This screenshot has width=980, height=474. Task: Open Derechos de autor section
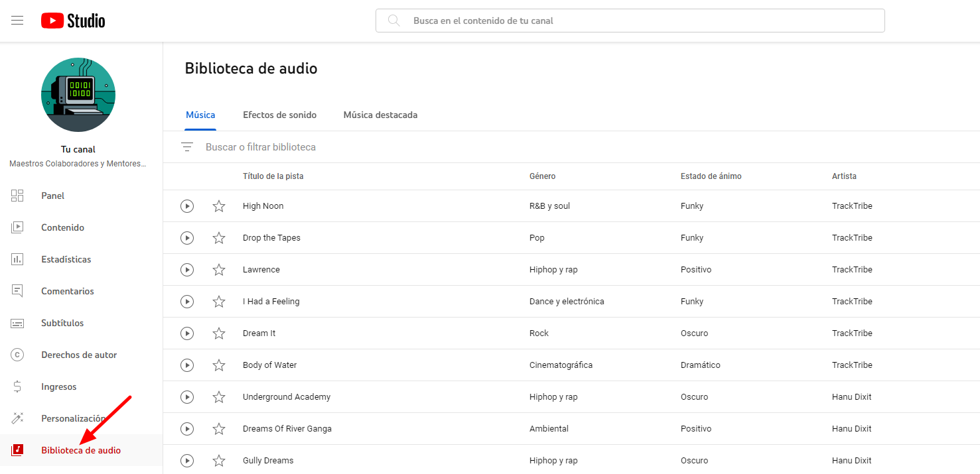click(x=81, y=355)
